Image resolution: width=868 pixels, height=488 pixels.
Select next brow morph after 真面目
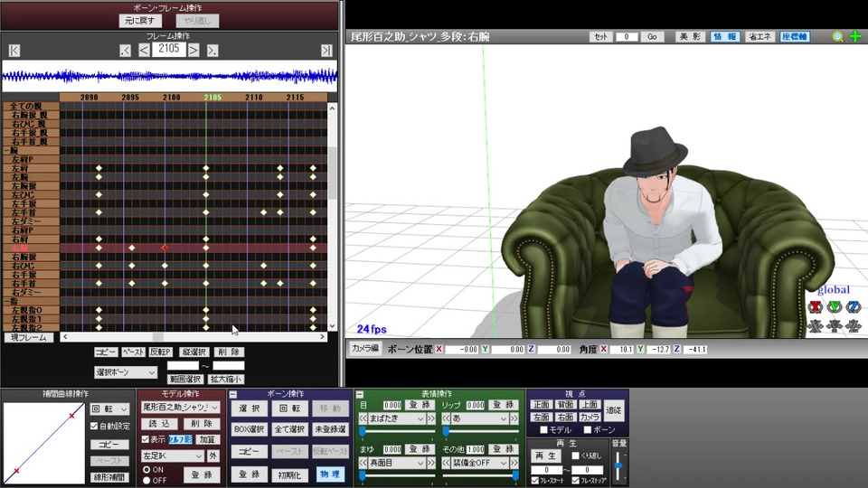point(431,463)
